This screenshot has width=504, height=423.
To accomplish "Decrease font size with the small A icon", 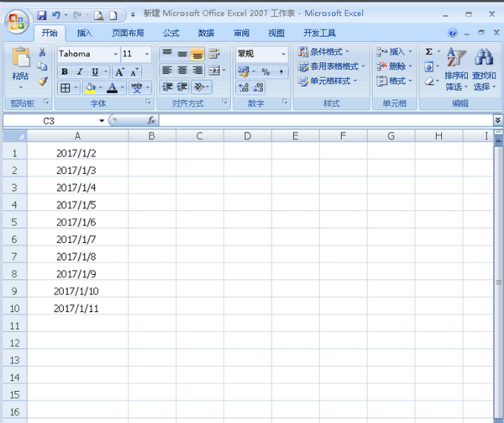I will coord(134,71).
